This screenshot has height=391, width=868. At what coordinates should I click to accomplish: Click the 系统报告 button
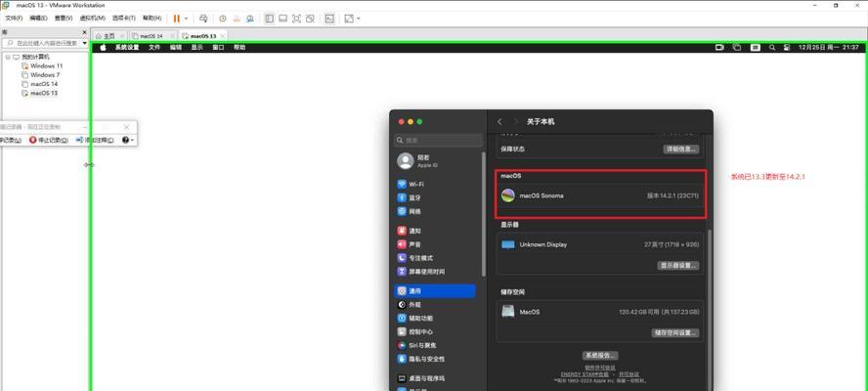click(x=600, y=356)
